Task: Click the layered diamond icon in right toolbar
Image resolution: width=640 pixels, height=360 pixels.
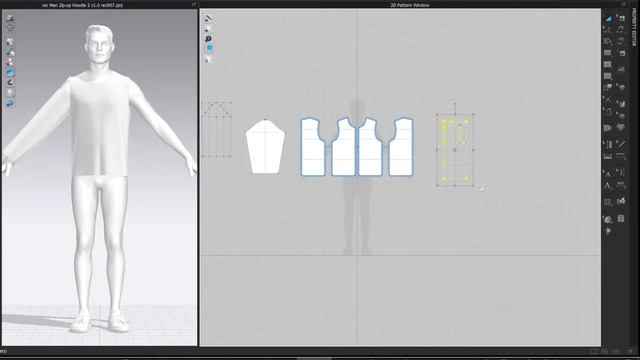Action: click(621, 127)
